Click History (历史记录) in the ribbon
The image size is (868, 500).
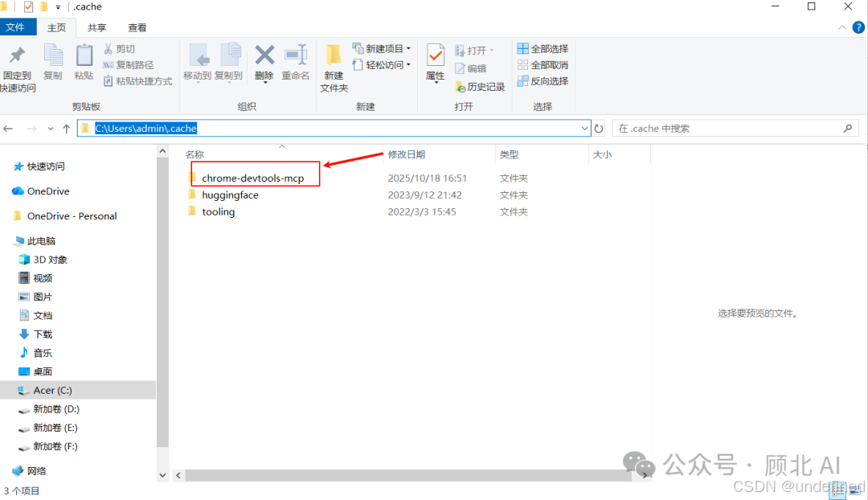[480, 87]
